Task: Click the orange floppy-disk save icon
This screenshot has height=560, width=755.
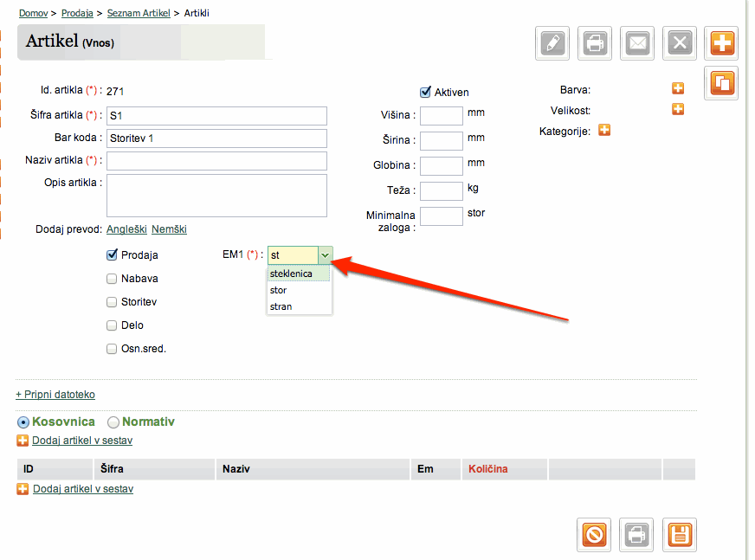Action: 680,535
